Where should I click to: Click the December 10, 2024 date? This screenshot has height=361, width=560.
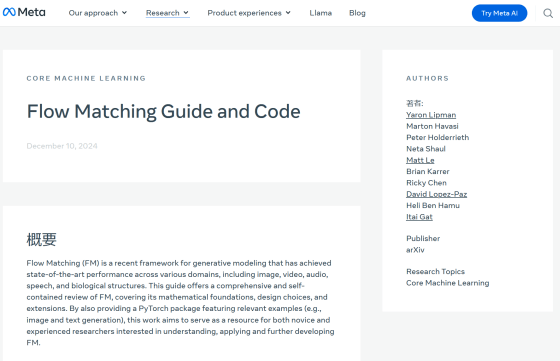[x=62, y=146]
